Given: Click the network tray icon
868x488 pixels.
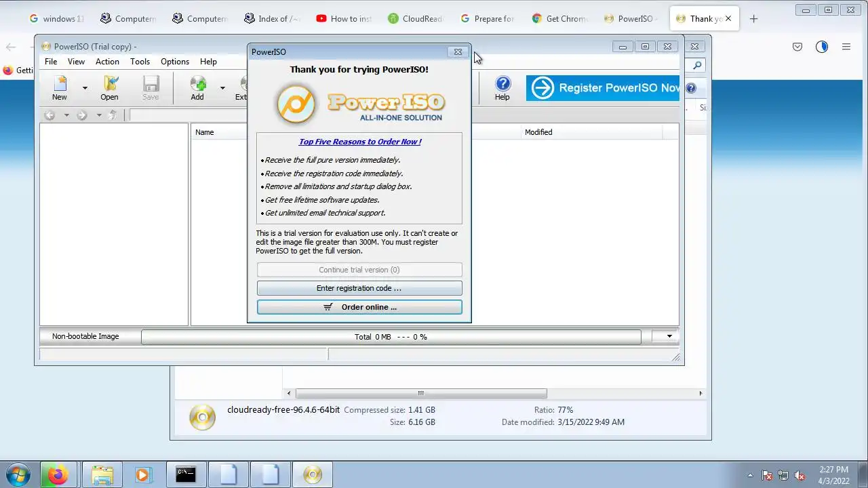Looking at the screenshot, I should pyautogui.click(x=783, y=475).
